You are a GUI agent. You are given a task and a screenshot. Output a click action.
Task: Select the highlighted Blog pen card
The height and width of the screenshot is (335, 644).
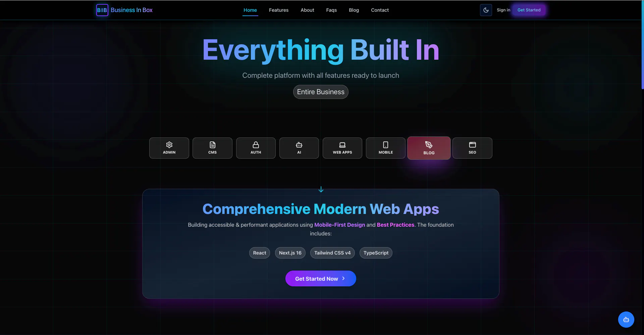tap(429, 148)
